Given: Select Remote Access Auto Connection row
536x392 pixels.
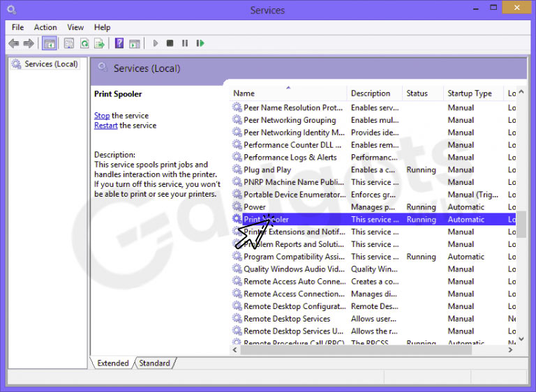Looking at the screenshot, I should 373,281.
